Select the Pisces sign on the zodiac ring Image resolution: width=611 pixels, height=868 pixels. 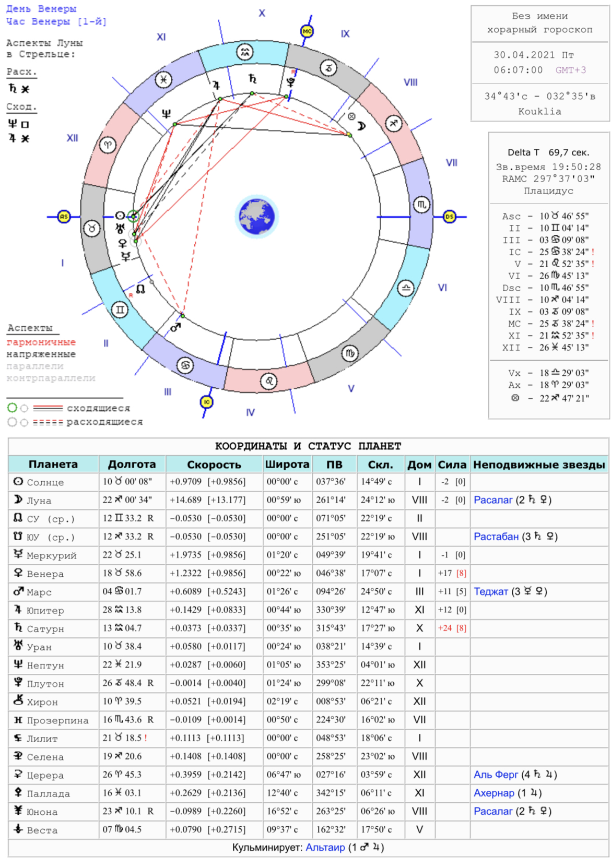pyautogui.click(x=164, y=80)
